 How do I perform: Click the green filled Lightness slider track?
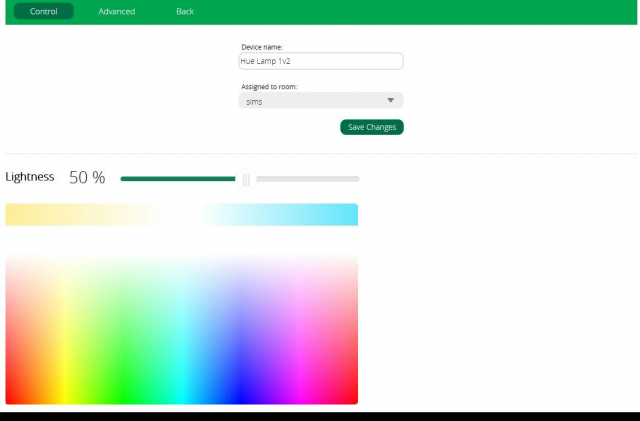tap(178, 179)
